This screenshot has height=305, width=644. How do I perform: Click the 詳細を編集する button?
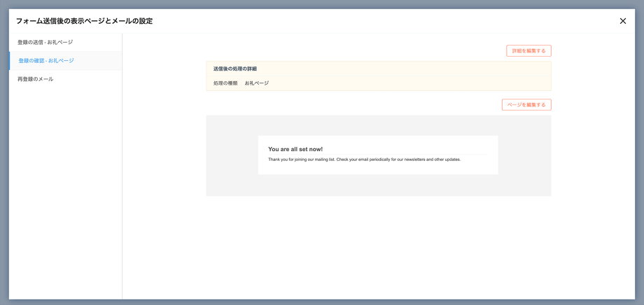(x=528, y=51)
